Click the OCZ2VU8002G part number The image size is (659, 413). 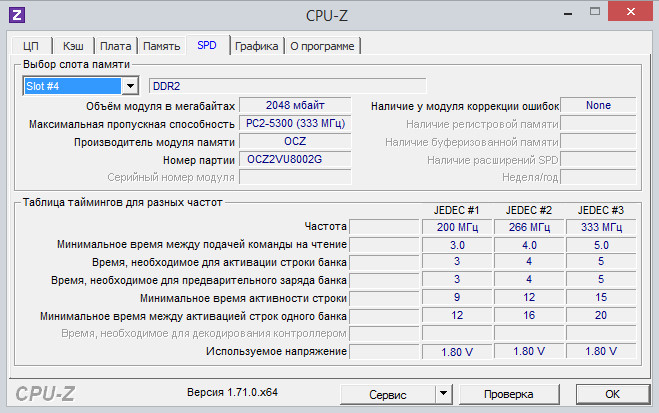click(295, 160)
